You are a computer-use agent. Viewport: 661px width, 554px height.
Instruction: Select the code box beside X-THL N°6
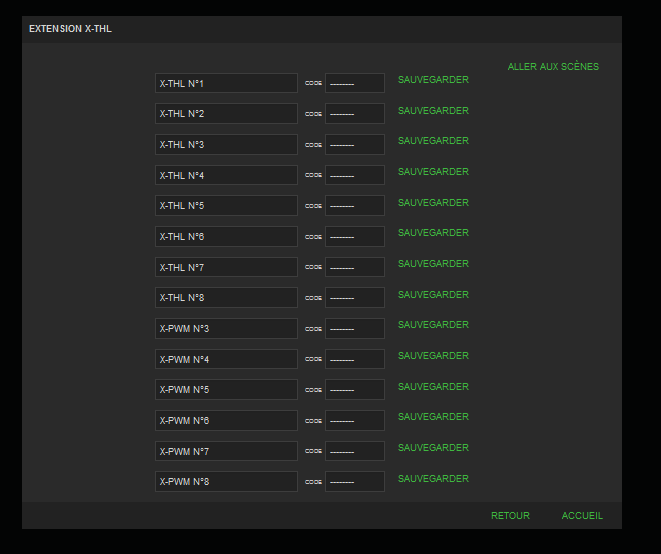[x=355, y=236]
